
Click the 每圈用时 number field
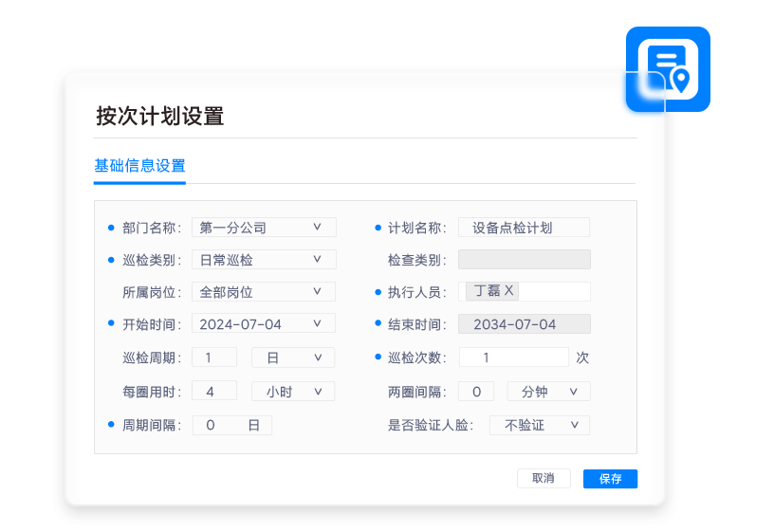point(214,392)
